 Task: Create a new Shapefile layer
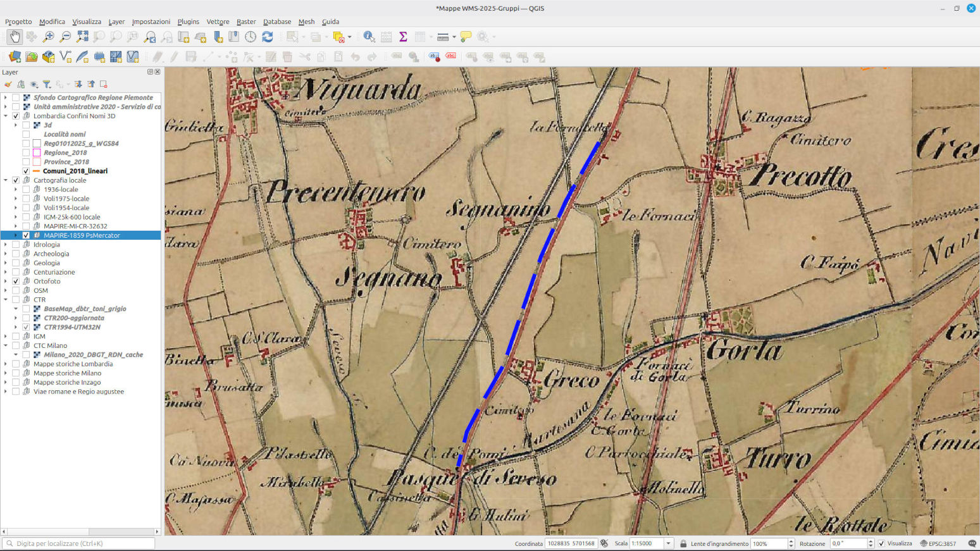point(65,57)
